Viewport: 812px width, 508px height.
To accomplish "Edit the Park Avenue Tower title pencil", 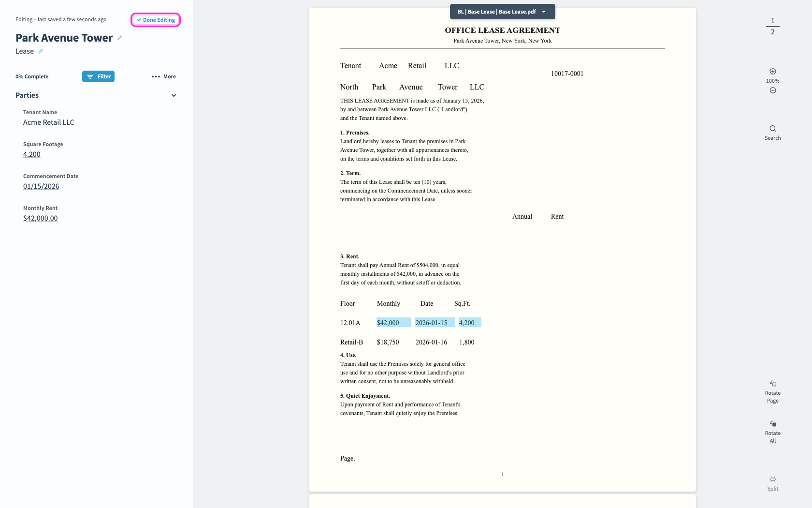I will (120, 38).
